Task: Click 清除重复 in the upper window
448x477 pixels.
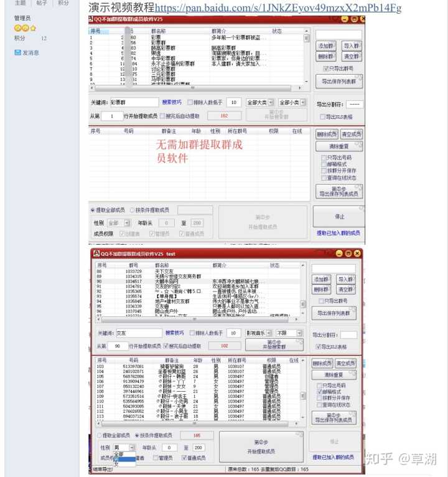Action: click(x=339, y=146)
